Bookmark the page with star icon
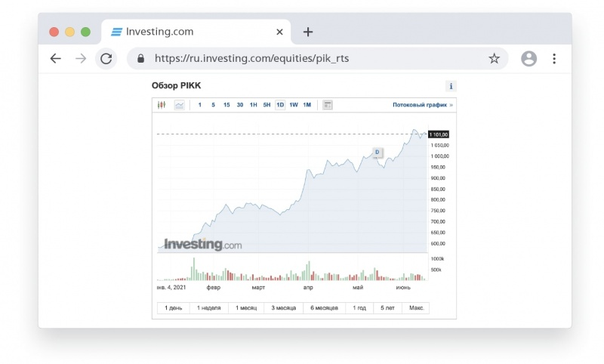Screen dimensions: 604x364 pos(495,59)
